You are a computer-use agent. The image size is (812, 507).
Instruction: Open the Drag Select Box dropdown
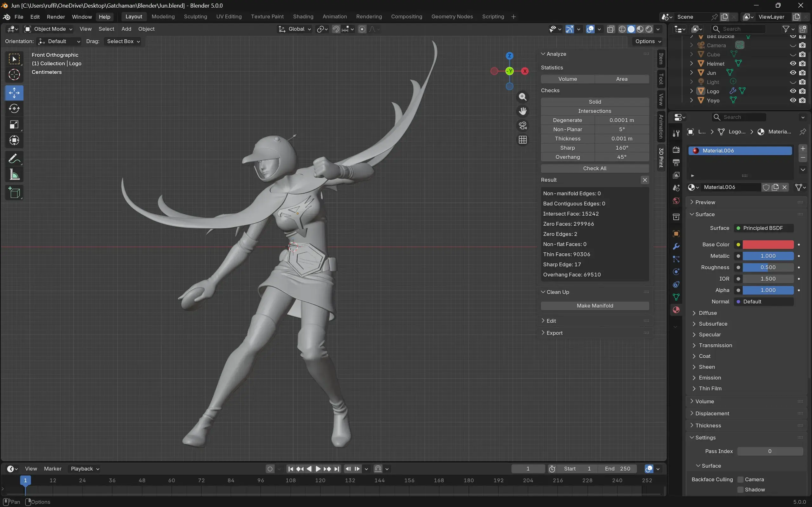123,41
